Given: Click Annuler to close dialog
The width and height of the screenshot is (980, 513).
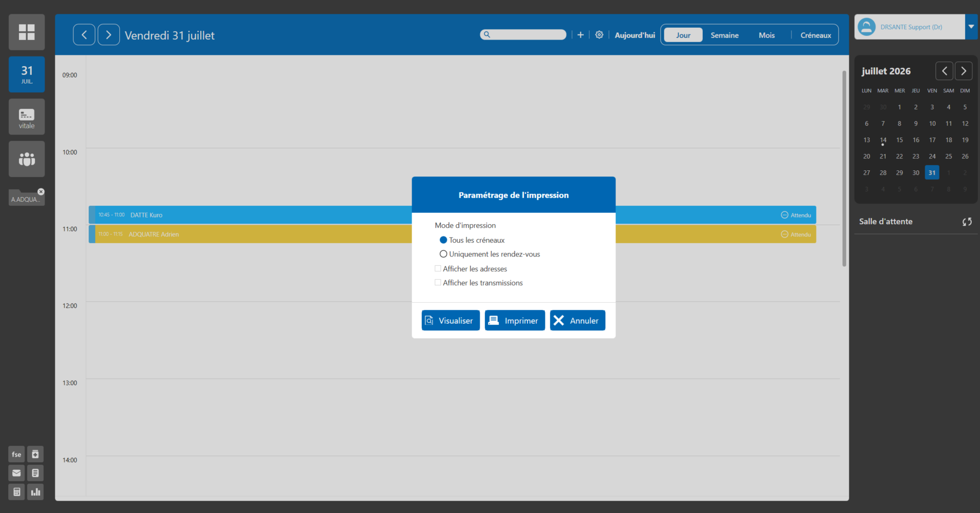Looking at the screenshot, I should [578, 320].
